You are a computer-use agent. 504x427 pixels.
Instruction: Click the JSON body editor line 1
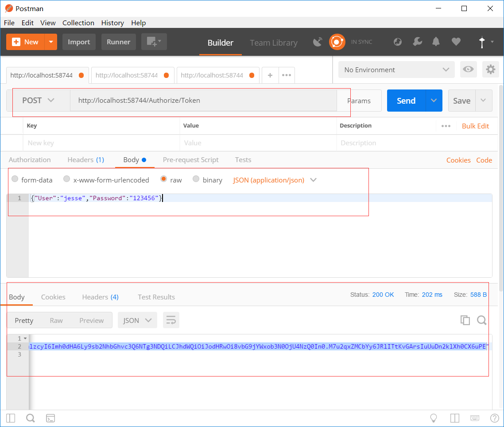pos(260,198)
